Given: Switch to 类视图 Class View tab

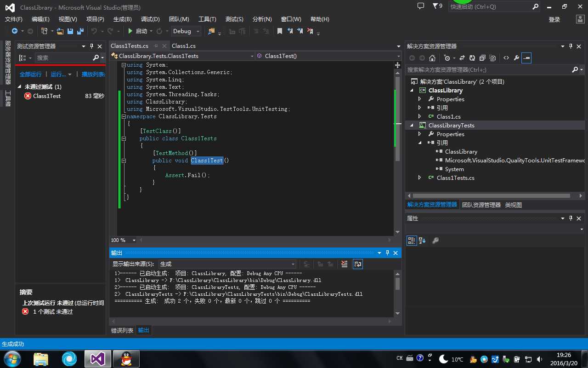Looking at the screenshot, I should (x=514, y=205).
